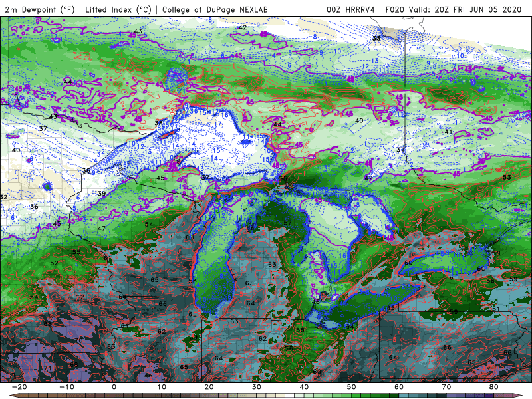Click the black '46' dewpoint value
The height and width of the screenshot is (399, 532).
(x=315, y=302)
